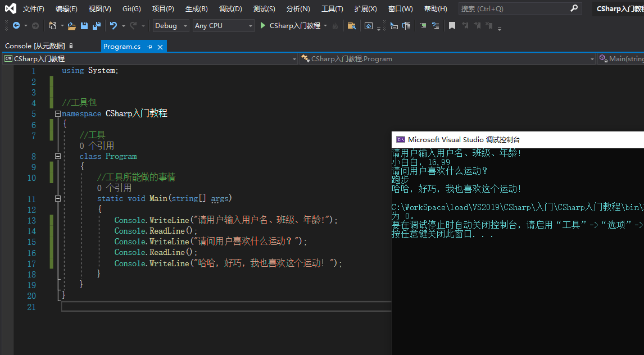Open the 扩展(X) menu
The image size is (644, 355).
point(365,8)
